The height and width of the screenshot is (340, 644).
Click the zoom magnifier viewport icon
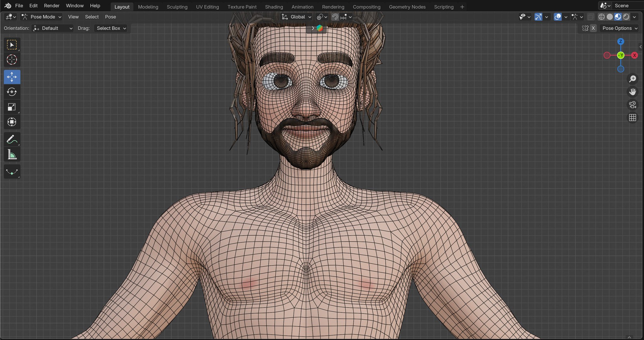[x=632, y=79]
